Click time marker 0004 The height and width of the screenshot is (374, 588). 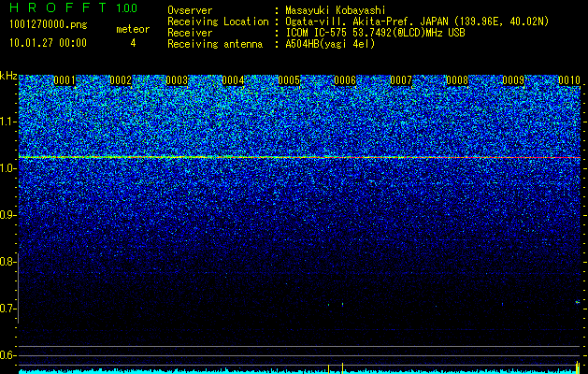(233, 80)
